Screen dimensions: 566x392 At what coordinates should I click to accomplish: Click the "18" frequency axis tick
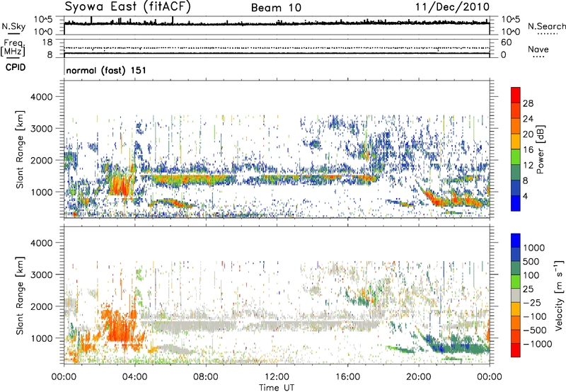point(47,42)
